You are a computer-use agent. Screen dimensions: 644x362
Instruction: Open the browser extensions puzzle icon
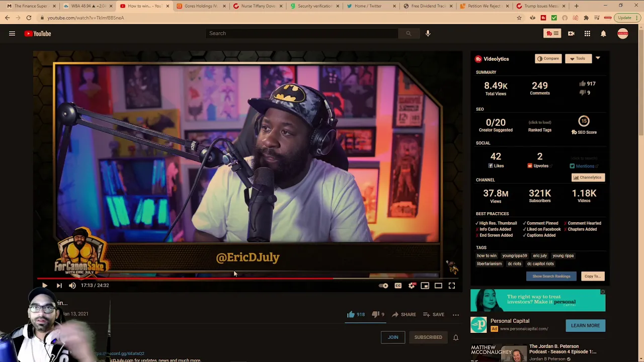tap(586, 18)
